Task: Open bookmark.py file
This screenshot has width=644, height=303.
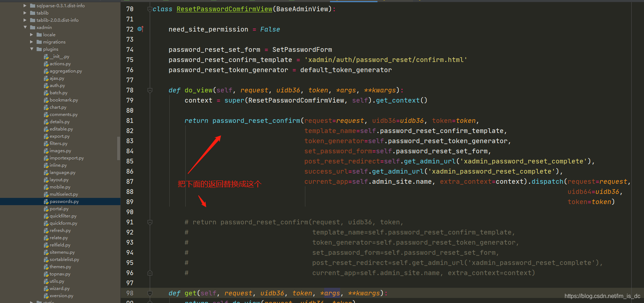Action: [x=64, y=100]
